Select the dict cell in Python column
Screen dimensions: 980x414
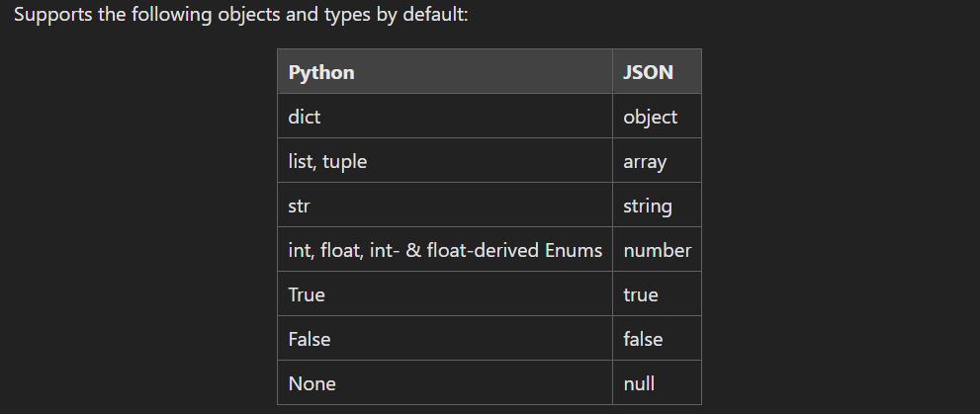(305, 117)
